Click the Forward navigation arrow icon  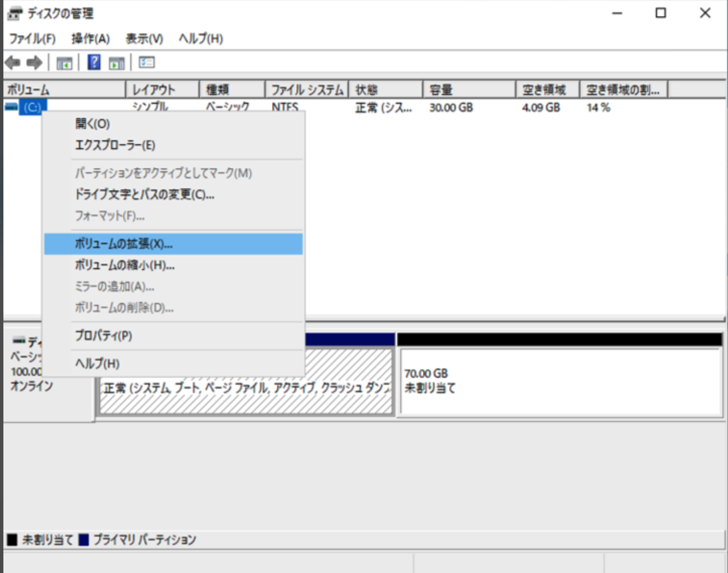pyautogui.click(x=34, y=61)
